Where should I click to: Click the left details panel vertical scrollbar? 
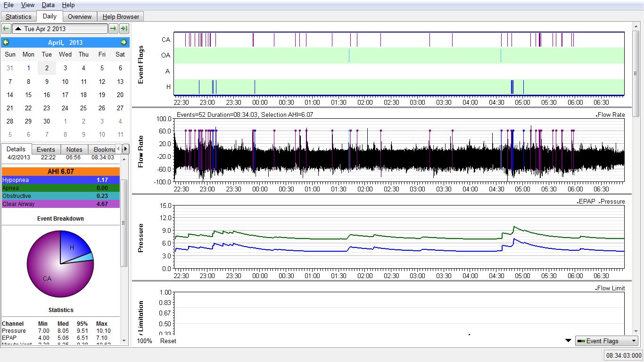pos(124,222)
